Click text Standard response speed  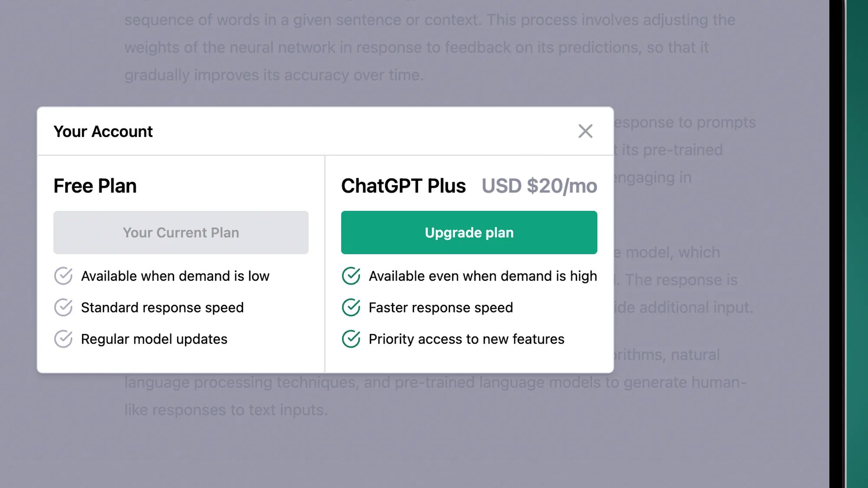pos(162,308)
